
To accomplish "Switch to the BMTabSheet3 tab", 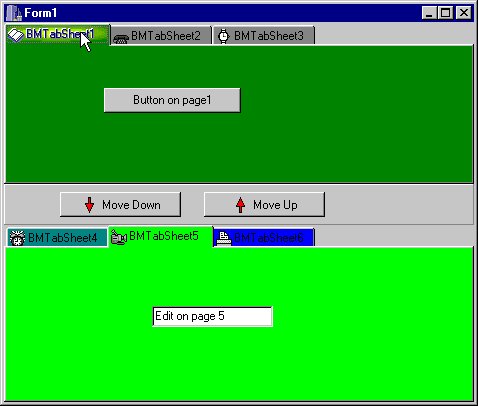I will tap(264, 36).
